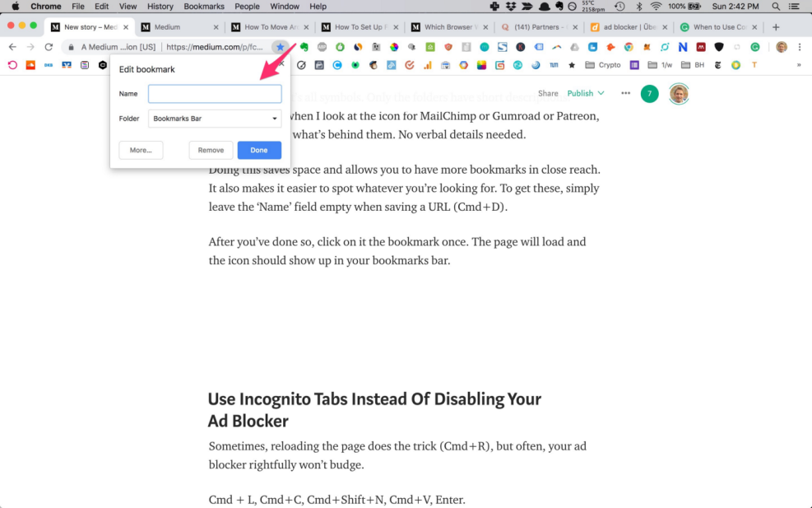Open the Grammarly extension icon in toolbar

point(754,48)
